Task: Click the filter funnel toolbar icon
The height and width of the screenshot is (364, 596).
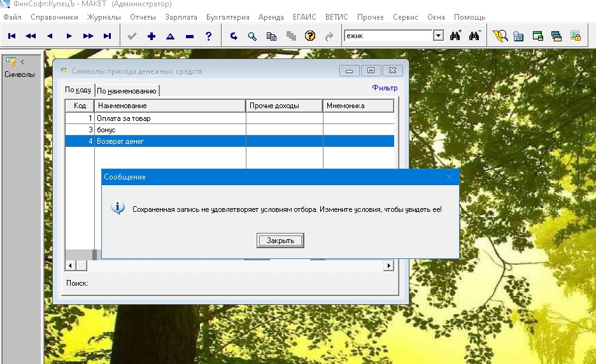Action: coord(499,36)
